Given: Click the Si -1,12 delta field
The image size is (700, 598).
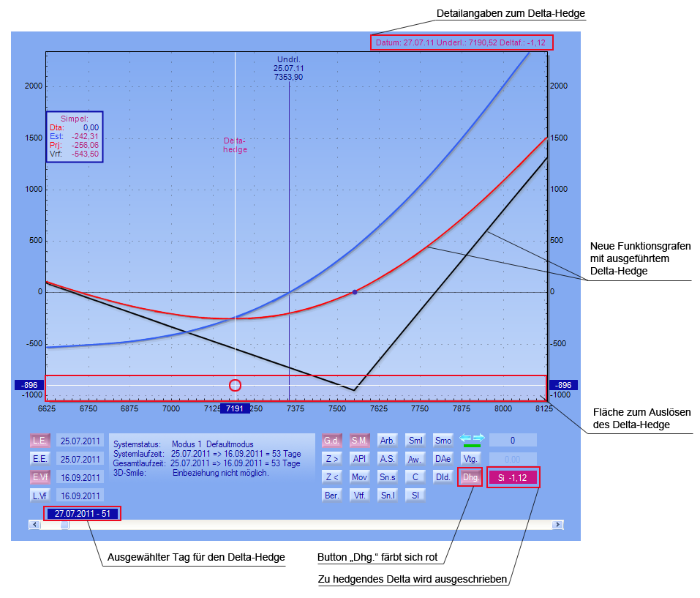Looking at the screenshot, I should pos(513,478).
